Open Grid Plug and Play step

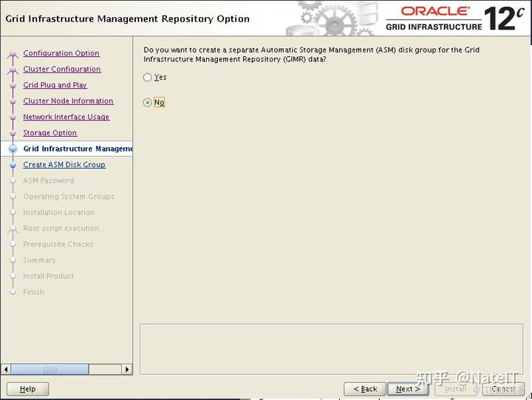(x=55, y=85)
